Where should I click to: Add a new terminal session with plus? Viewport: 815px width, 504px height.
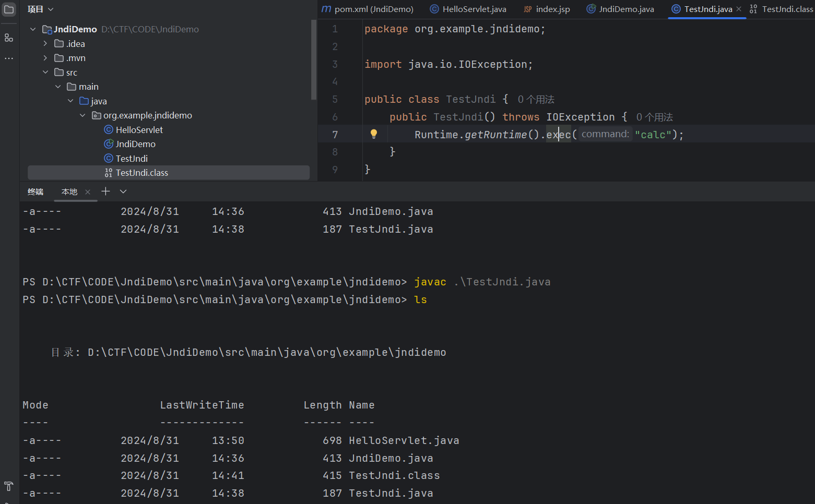point(105,191)
